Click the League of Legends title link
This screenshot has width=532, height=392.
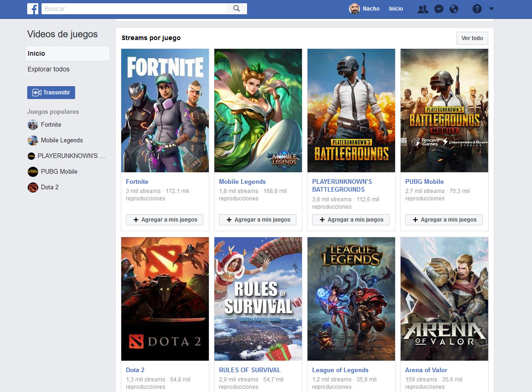[x=340, y=370]
